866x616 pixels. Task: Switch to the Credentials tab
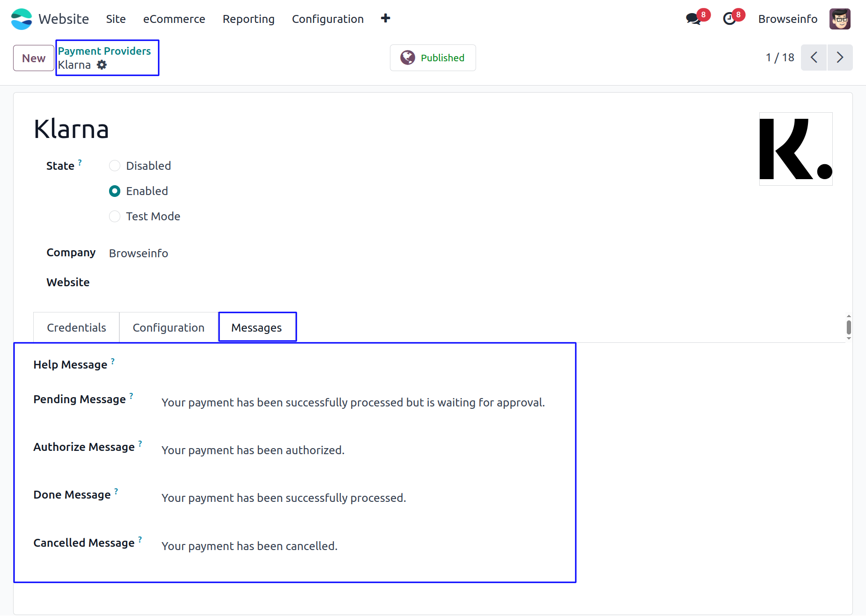[76, 327]
